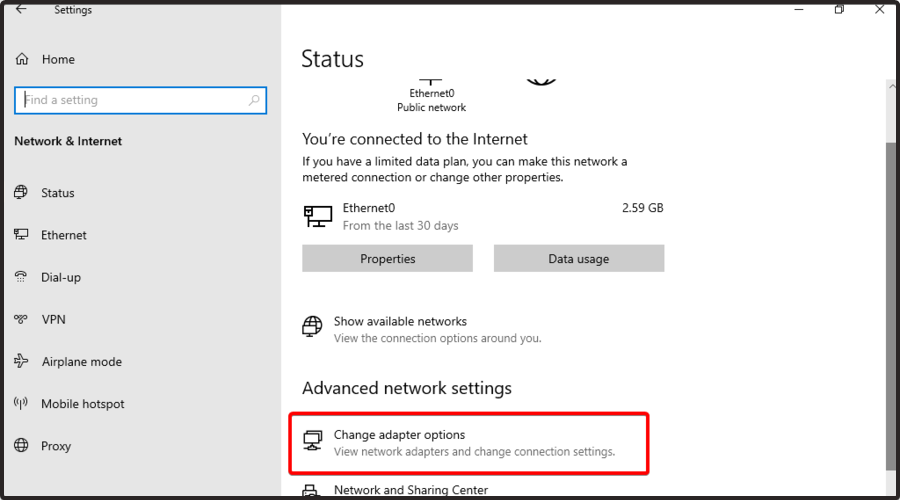Click the VPN icon

click(21, 320)
